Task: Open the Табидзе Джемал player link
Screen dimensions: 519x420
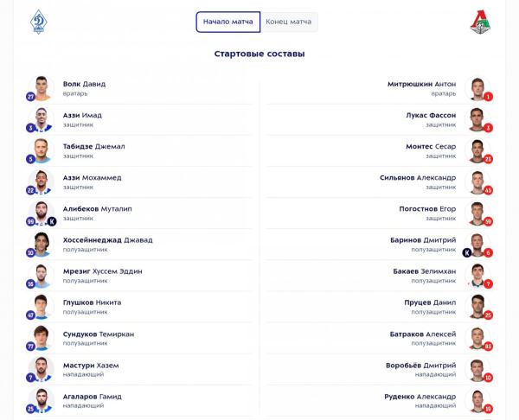Action: (x=93, y=146)
